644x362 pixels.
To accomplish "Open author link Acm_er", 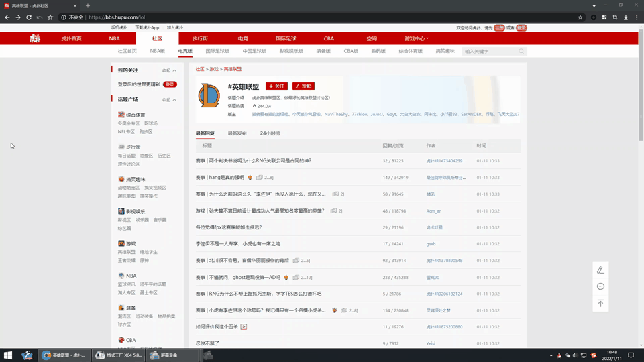I will (x=433, y=211).
